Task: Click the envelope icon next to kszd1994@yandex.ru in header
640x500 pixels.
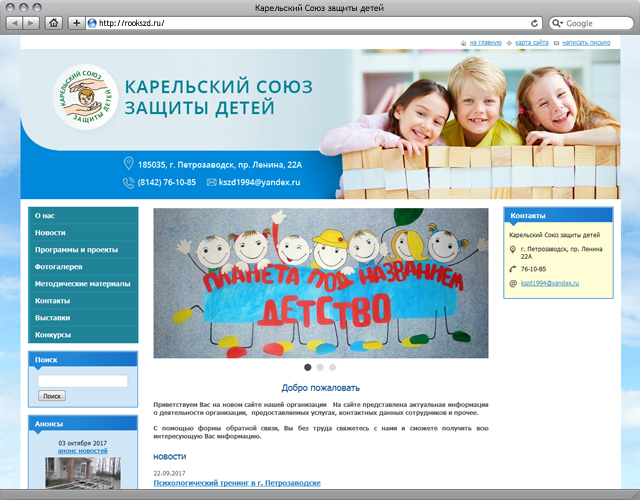Action: (x=211, y=182)
